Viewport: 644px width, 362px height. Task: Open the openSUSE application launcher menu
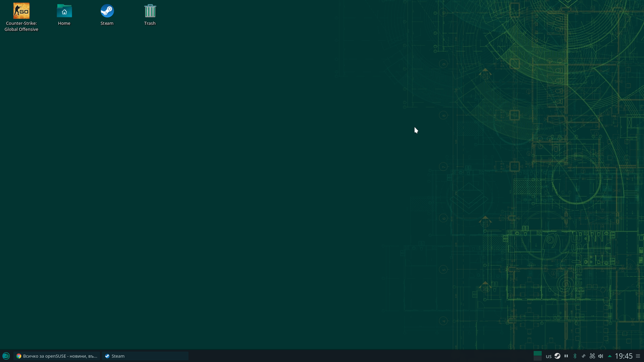[6, 356]
